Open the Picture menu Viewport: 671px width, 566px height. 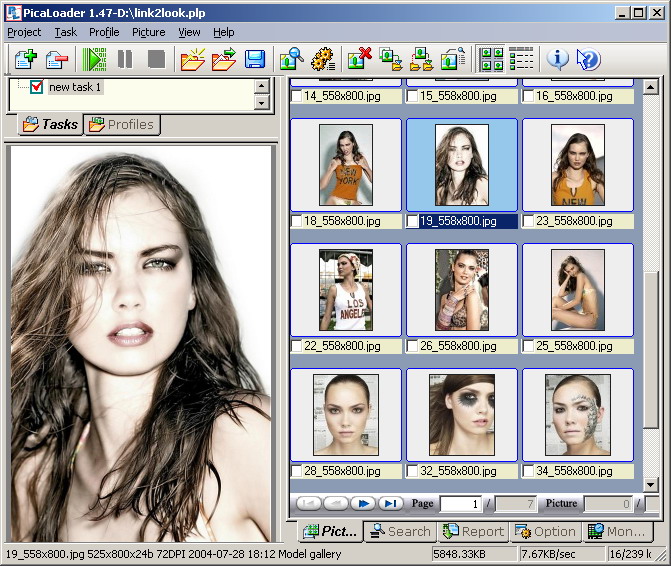click(x=148, y=32)
